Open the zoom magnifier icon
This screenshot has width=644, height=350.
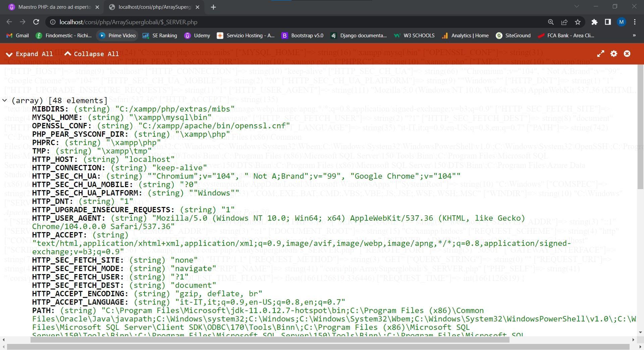550,22
